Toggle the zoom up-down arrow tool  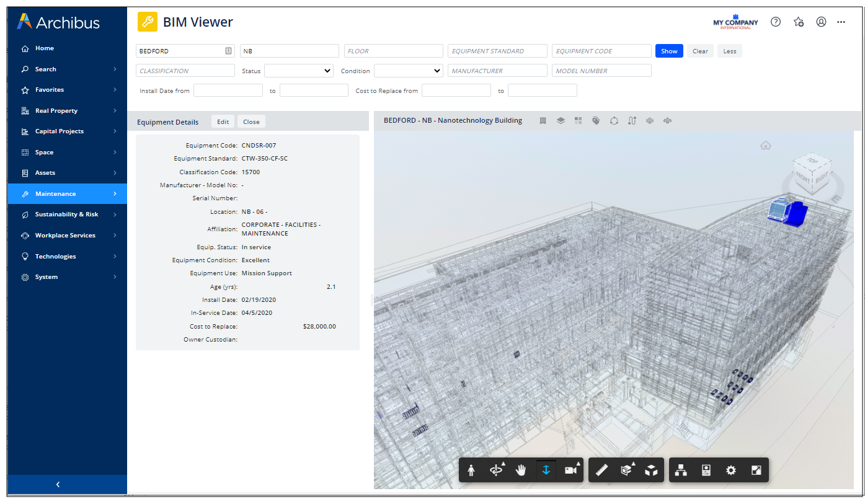[x=546, y=471]
